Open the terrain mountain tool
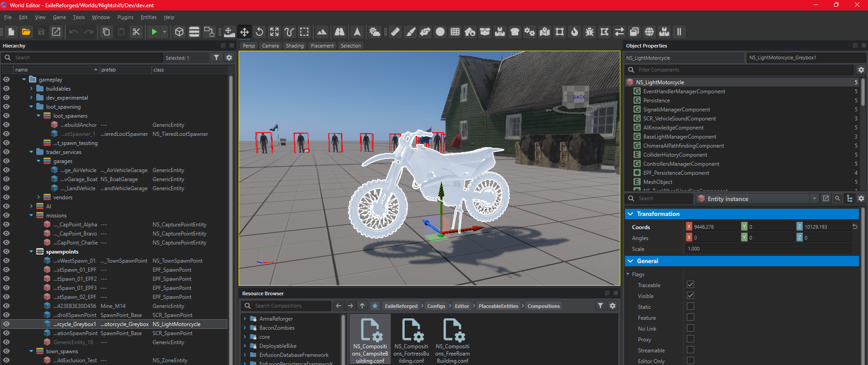This screenshot has width=868, height=365. point(322,32)
